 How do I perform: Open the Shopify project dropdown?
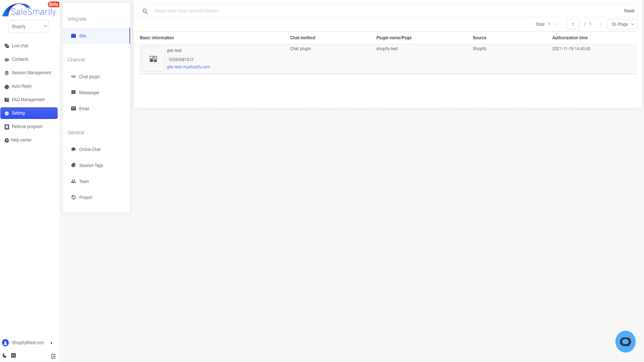coord(29,27)
